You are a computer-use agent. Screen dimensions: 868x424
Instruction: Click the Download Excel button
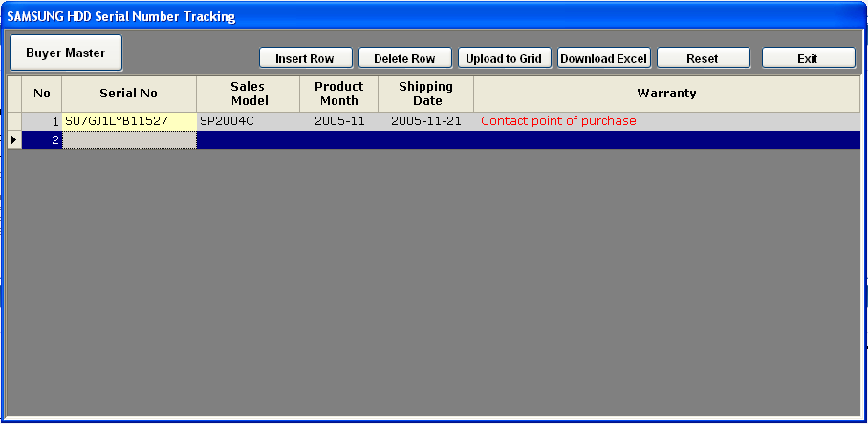(604, 58)
